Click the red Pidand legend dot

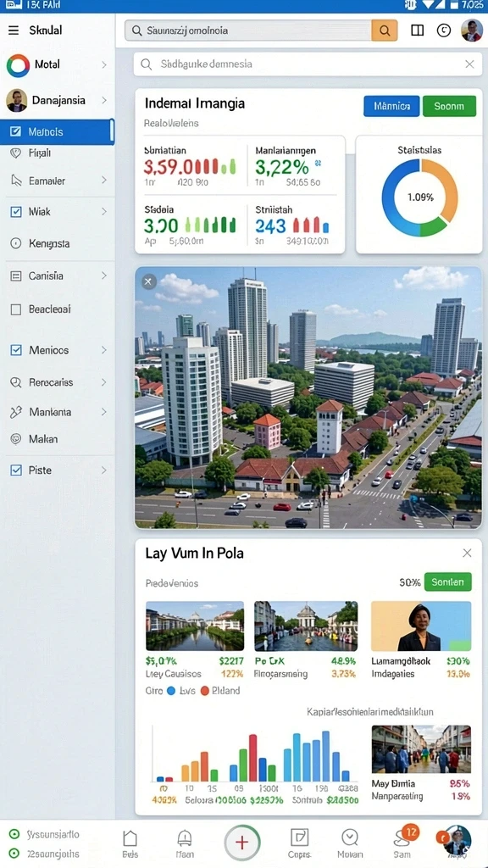click(x=205, y=691)
